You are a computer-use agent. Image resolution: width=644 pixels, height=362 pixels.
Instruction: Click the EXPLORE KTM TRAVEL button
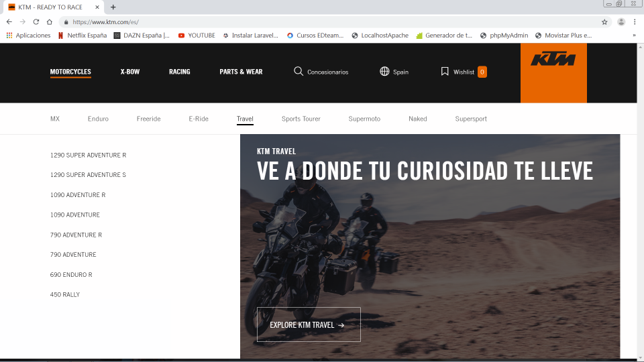[x=309, y=324]
